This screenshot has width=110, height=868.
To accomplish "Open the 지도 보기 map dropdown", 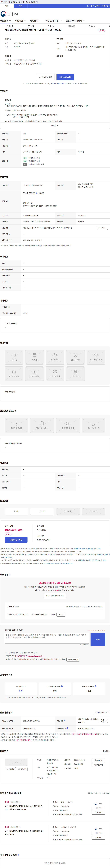I will [102, 228].
